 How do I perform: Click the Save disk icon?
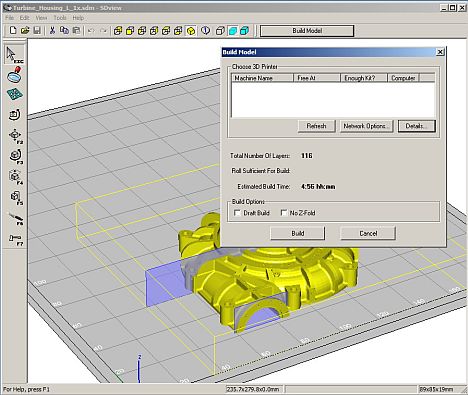pyautogui.click(x=37, y=31)
